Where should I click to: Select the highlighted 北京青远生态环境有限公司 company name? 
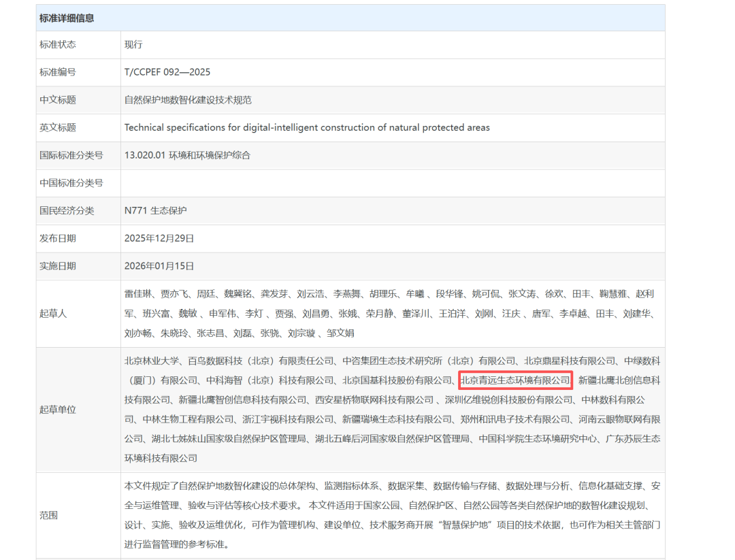(514, 380)
